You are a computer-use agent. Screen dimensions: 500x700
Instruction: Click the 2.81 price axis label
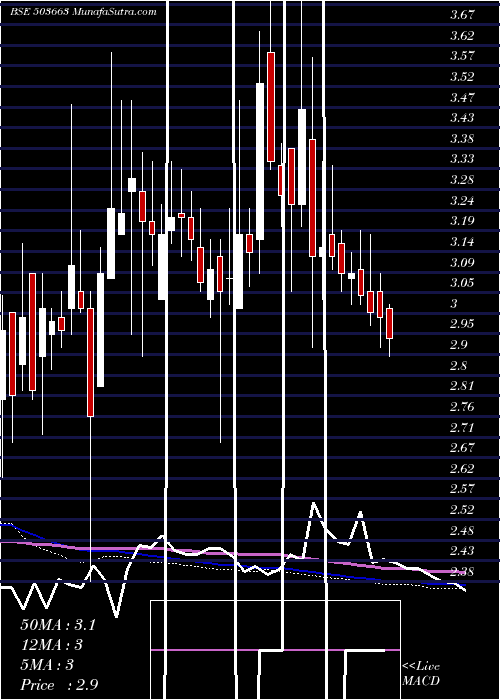(x=462, y=386)
